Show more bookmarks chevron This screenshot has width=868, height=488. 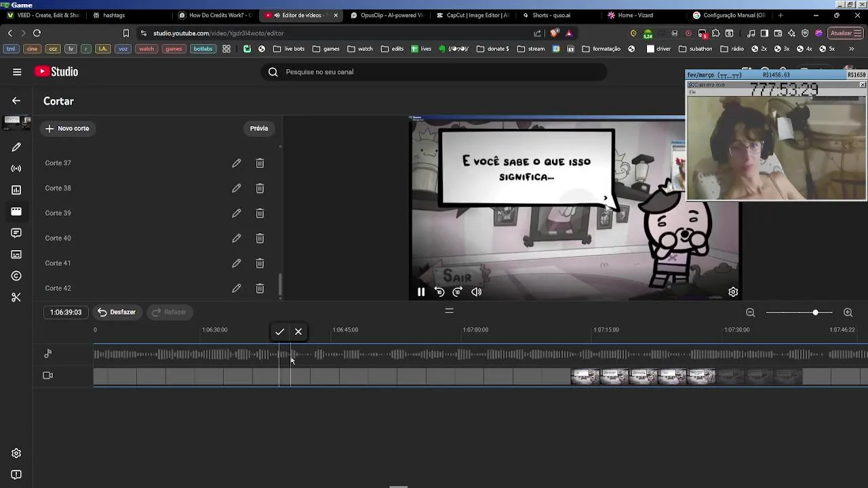852,49
